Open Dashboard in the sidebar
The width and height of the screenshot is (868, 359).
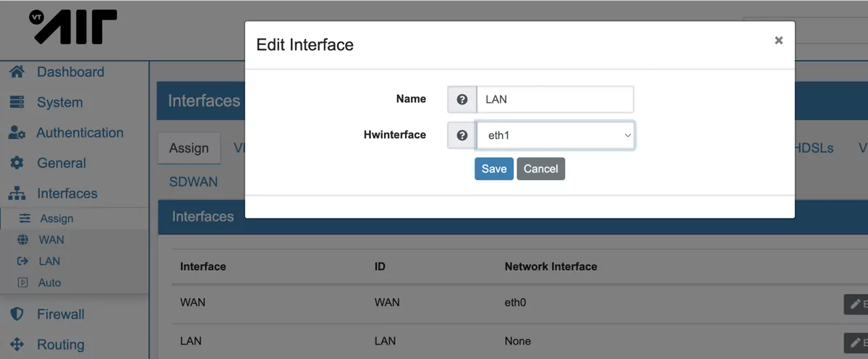(71, 72)
